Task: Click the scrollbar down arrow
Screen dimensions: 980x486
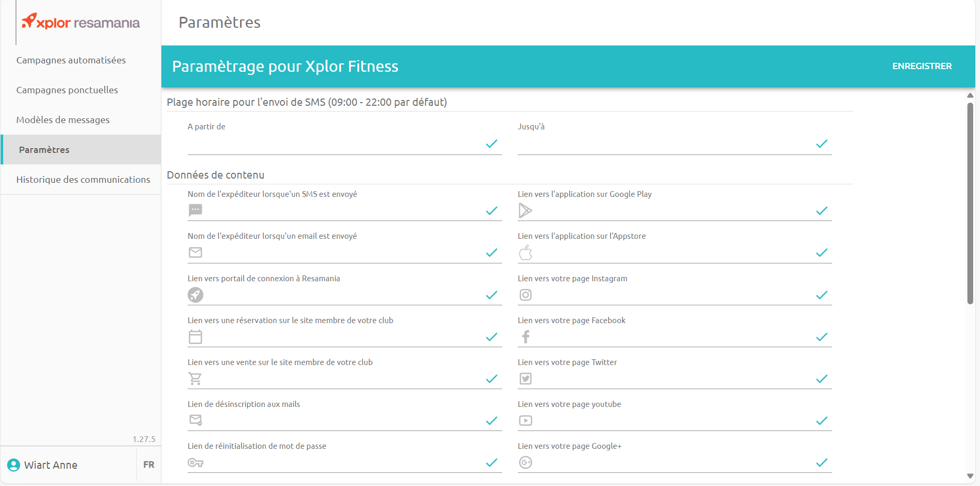Action: pos(970,476)
